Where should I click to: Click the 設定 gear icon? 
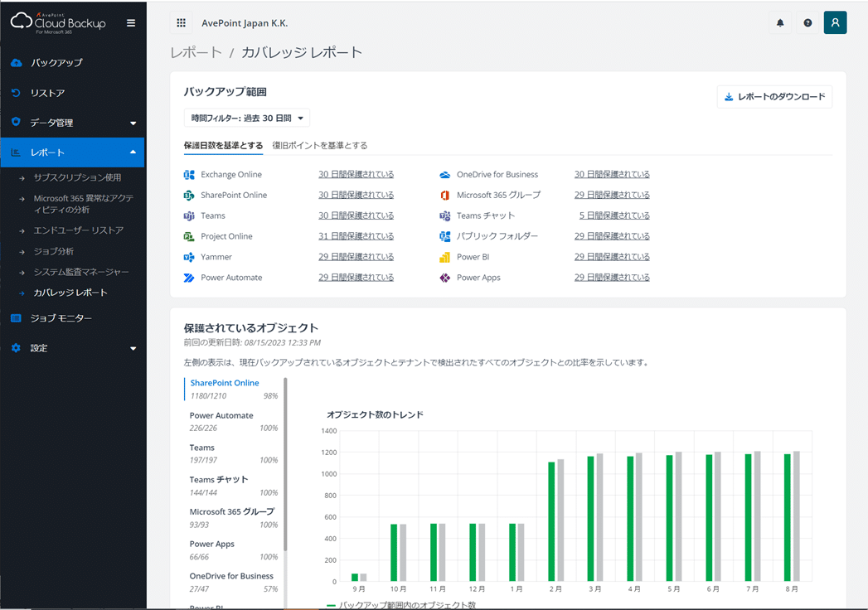click(16, 348)
